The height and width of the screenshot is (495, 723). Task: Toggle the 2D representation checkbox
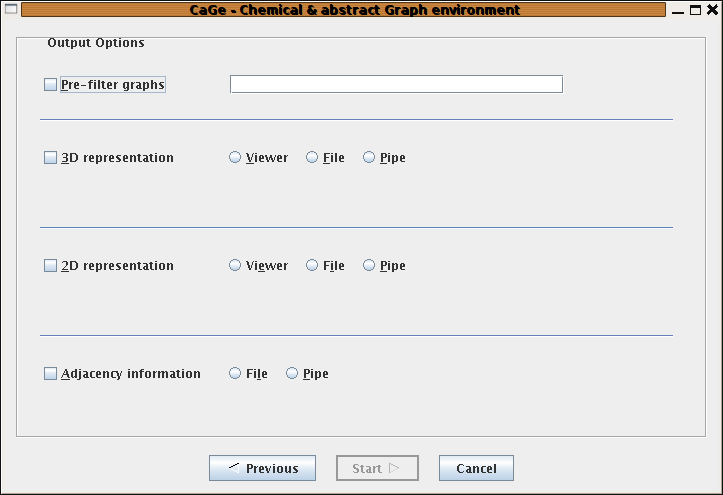50,265
